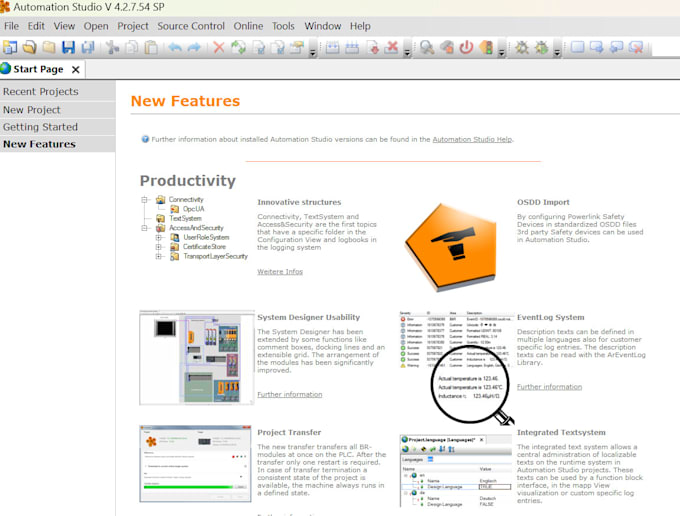Click the Project.language editor thumbnail
Image resolution: width=680 pixels, height=516 pixels.
pyautogui.click(x=456, y=471)
